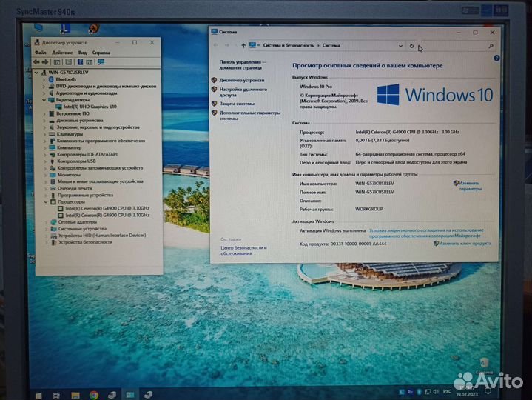Screen dimensions: 532x400
Task: Collapse the Процессоры category
Action: [x=46, y=201]
